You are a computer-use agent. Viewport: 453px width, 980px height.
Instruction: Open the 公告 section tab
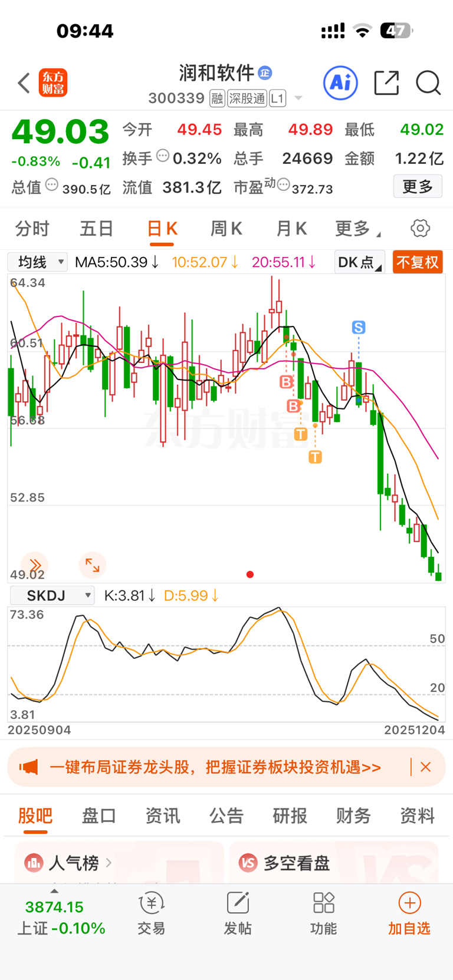(x=226, y=816)
